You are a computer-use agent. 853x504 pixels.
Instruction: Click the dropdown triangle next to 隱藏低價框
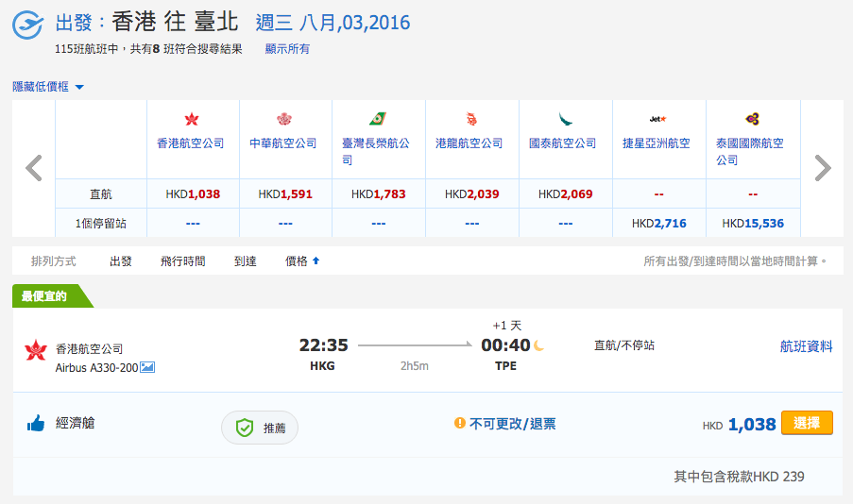tap(79, 87)
